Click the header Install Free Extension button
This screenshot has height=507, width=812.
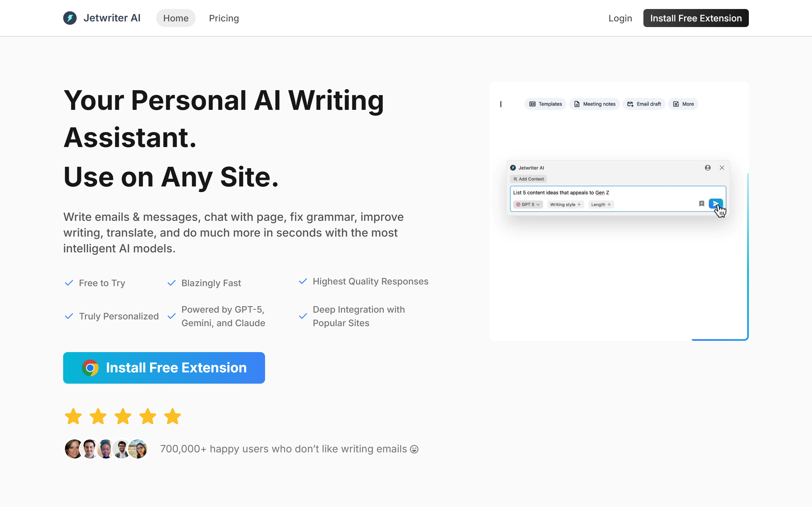[x=696, y=18]
